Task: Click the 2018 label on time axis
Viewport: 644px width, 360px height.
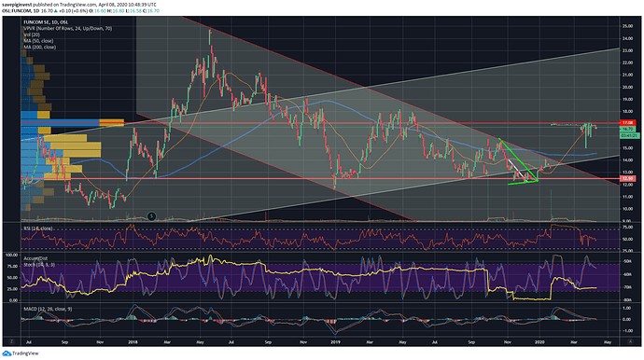Action: 133,341
